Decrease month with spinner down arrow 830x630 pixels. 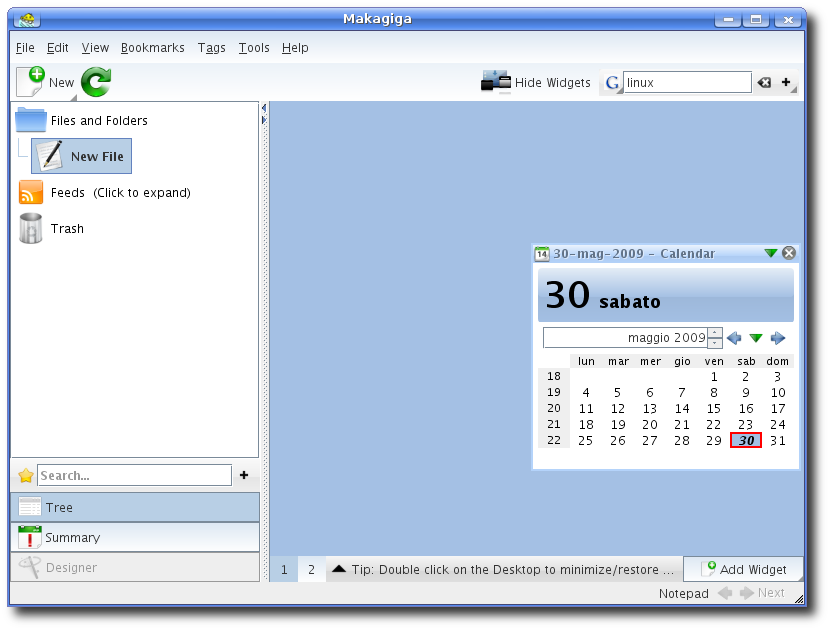tap(715, 343)
